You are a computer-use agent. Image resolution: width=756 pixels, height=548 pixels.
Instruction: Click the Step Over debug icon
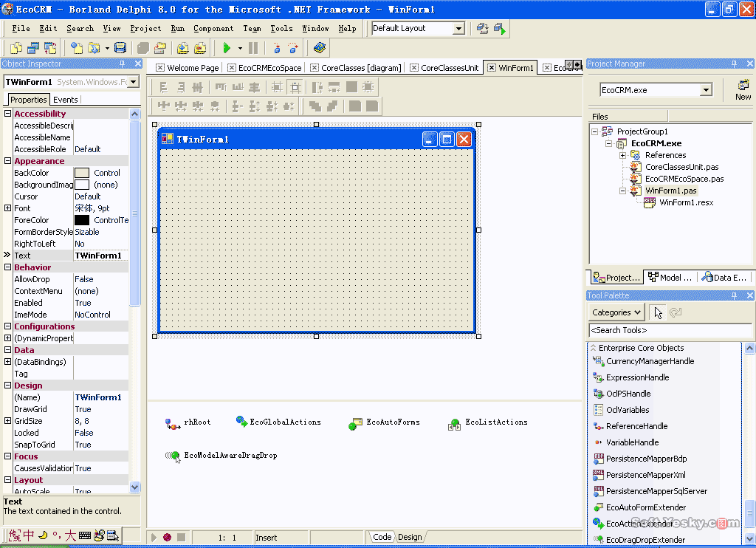293,48
